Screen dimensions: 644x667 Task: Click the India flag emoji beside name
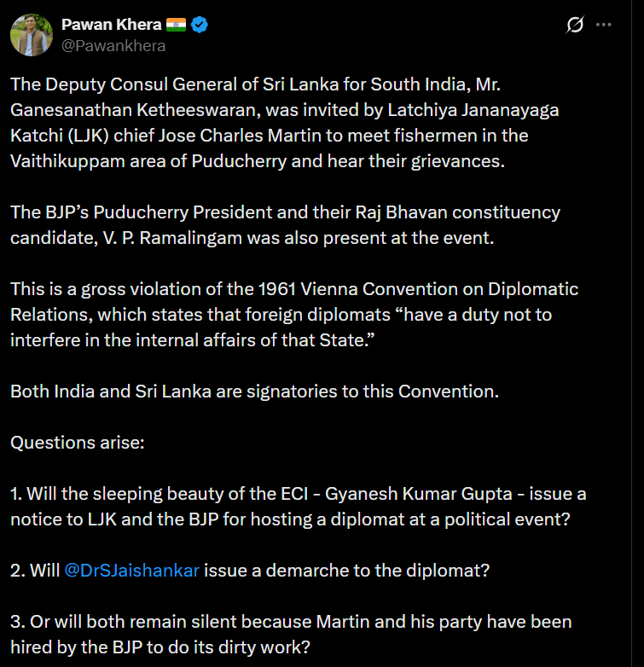[175, 25]
